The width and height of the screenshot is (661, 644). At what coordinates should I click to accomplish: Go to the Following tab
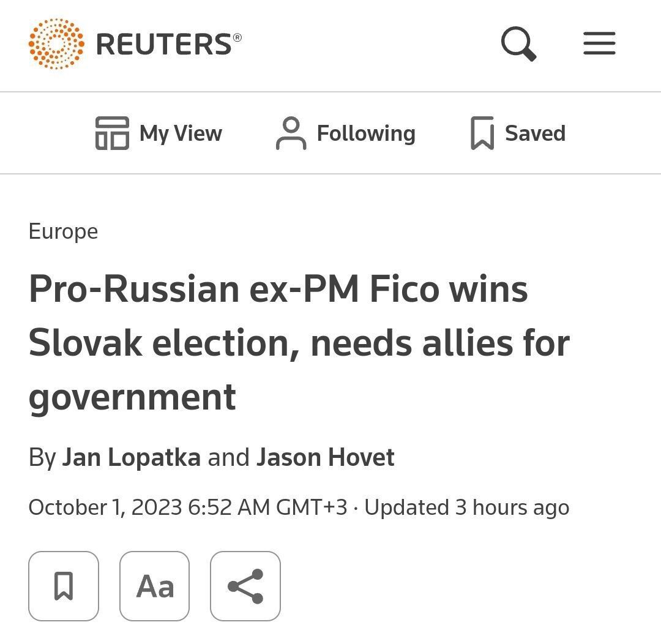click(366, 133)
